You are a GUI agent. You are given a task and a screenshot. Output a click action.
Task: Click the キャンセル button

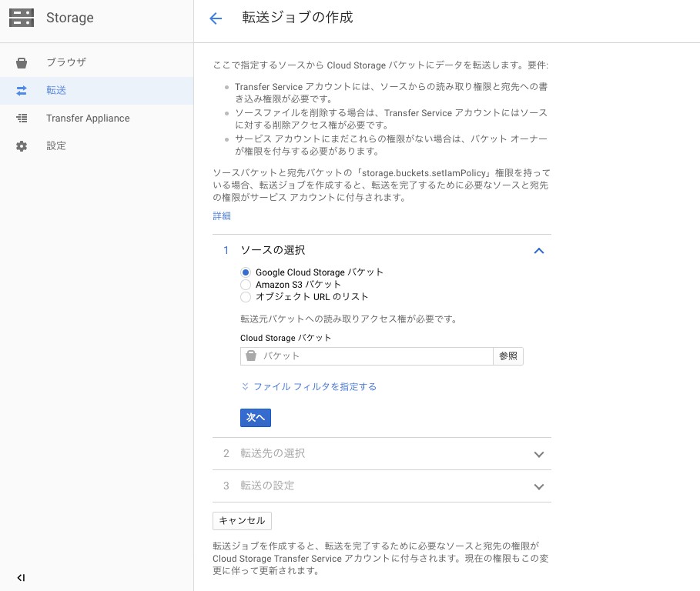(242, 520)
